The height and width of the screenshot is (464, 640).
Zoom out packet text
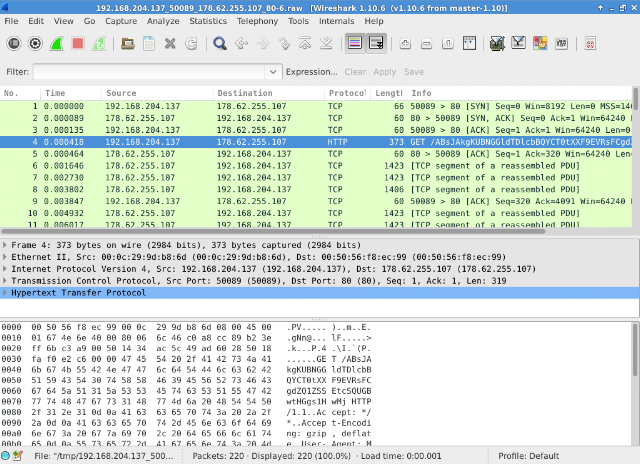tap(427, 43)
